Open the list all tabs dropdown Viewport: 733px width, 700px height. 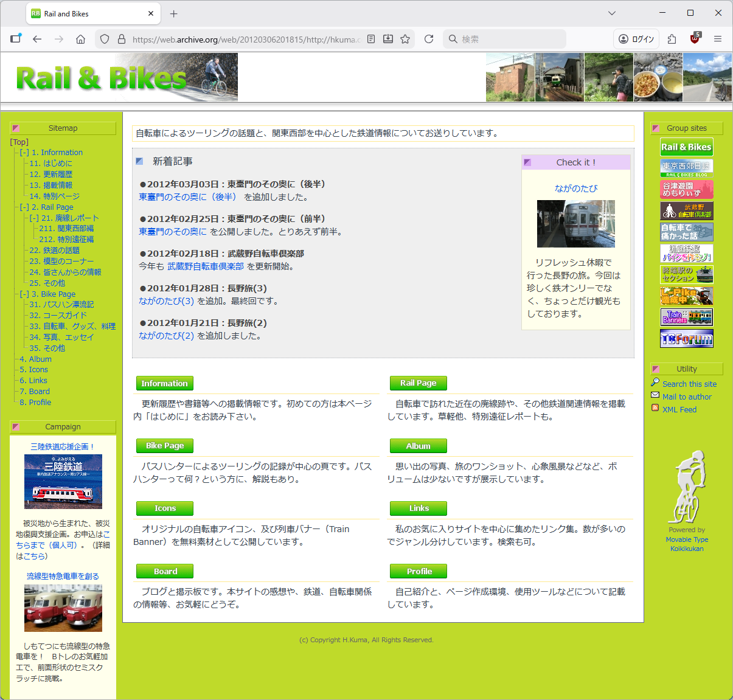click(612, 13)
